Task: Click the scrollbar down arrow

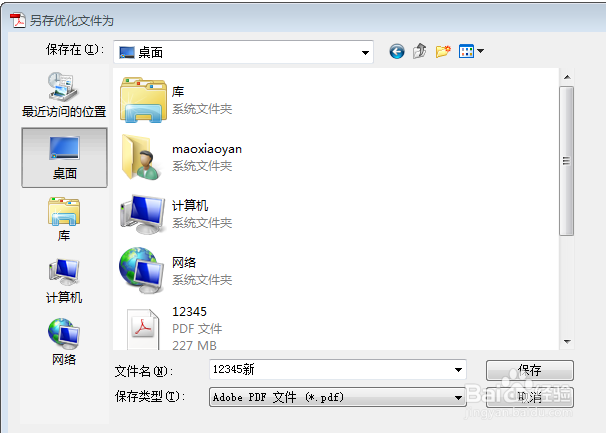Action: click(x=567, y=341)
